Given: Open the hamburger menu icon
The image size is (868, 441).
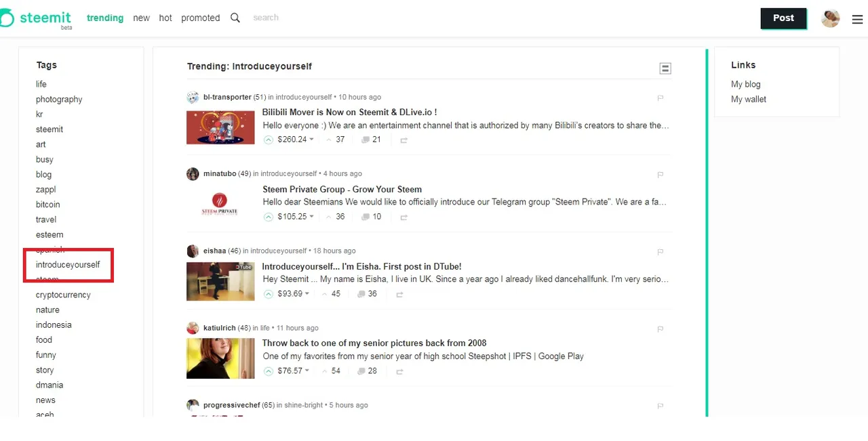Looking at the screenshot, I should [x=857, y=20].
